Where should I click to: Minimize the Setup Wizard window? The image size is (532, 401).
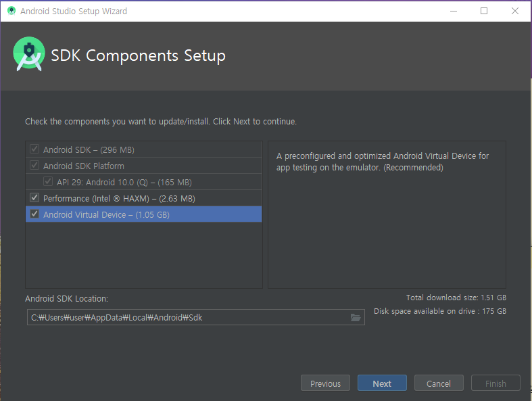pyautogui.click(x=454, y=11)
